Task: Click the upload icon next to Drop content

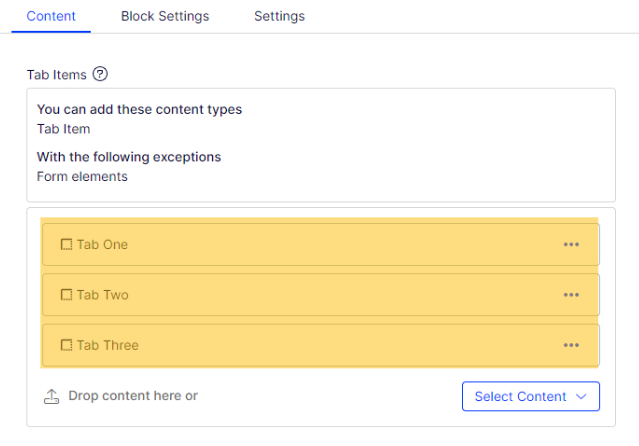Action: (x=51, y=396)
